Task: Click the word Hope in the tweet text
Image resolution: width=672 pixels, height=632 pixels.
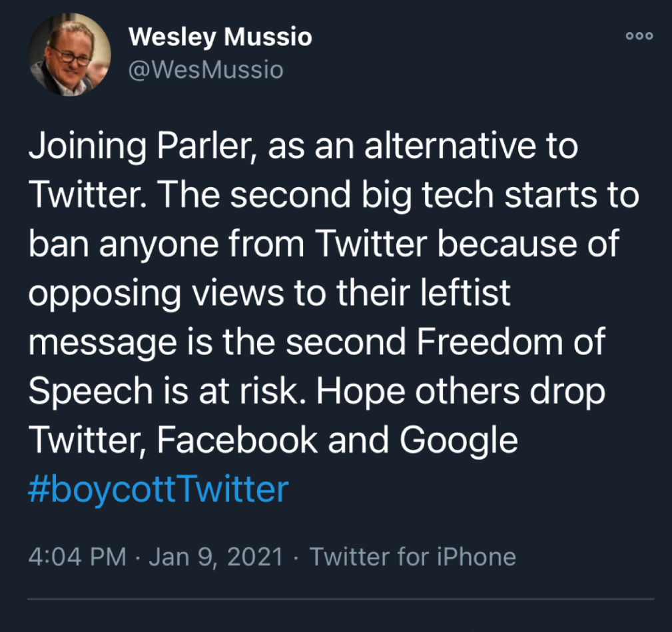Action: coord(360,392)
